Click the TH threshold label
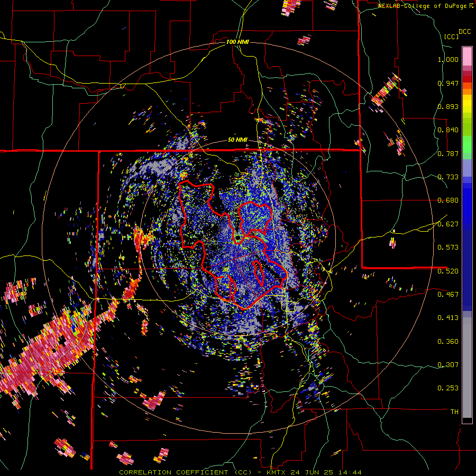The width and height of the screenshot is (476, 476). [x=454, y=412]
